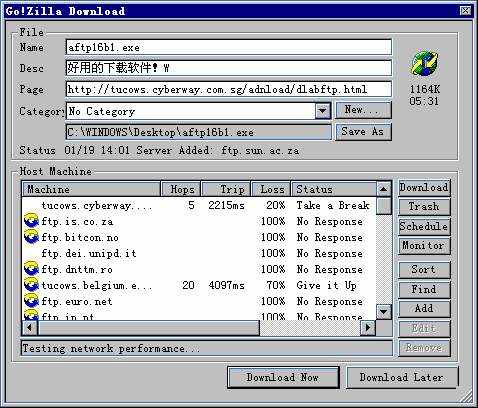
Task: Click the 1164K file size text
Action: coord(424,89)
